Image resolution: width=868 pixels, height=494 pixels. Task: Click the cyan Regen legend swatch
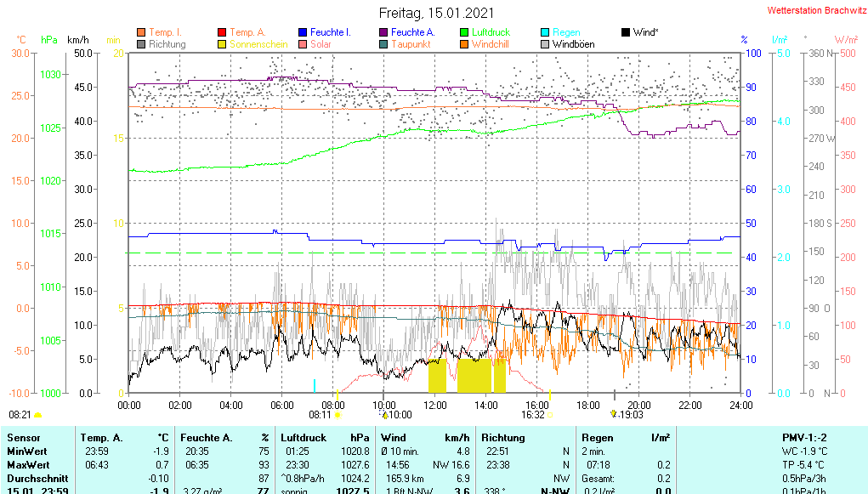click(545, 32)
